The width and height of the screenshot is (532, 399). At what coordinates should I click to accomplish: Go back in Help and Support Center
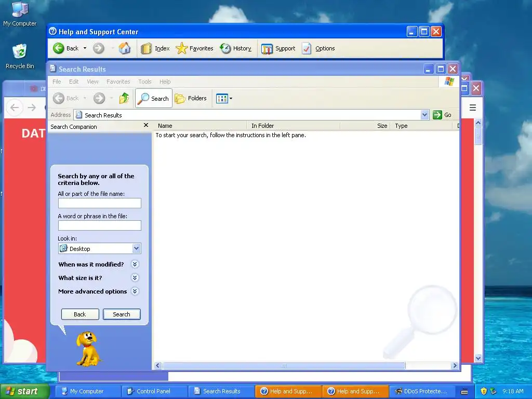(66, 48)
